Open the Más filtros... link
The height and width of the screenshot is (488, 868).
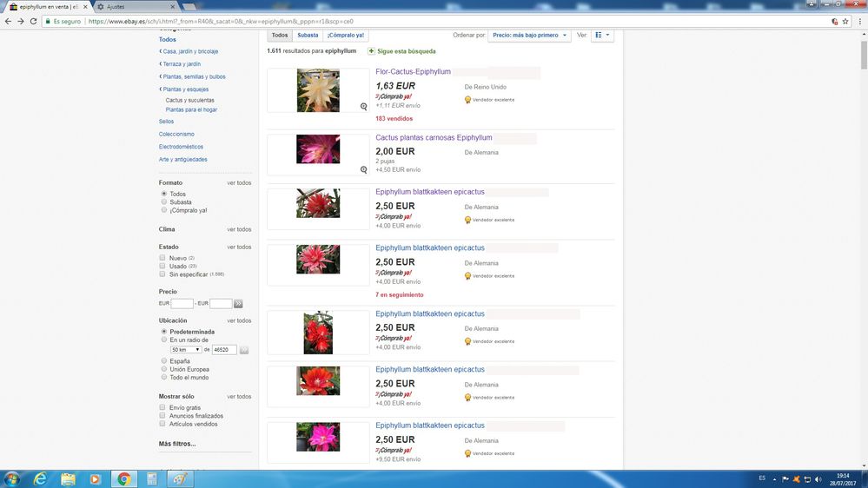click(177, 444)
